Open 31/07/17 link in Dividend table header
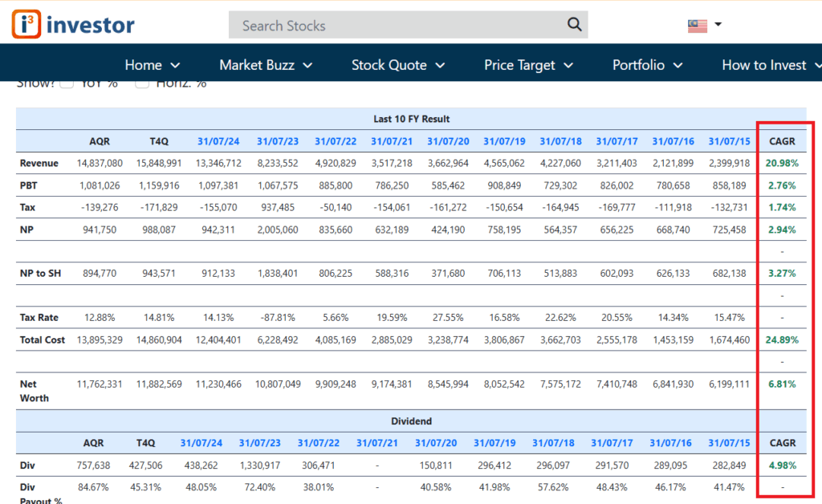 [x=612, y=443]
